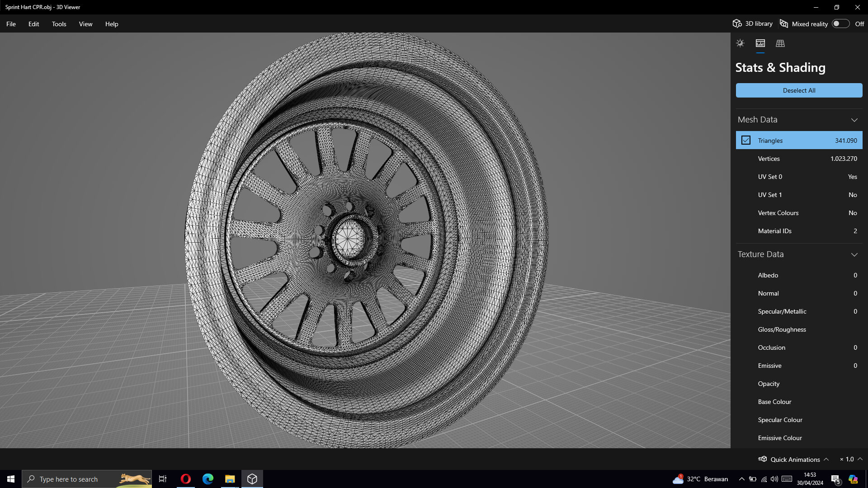This screenshot has height=488, width=868.
Task: Collapse the Texture Data section
Action: 854,254
